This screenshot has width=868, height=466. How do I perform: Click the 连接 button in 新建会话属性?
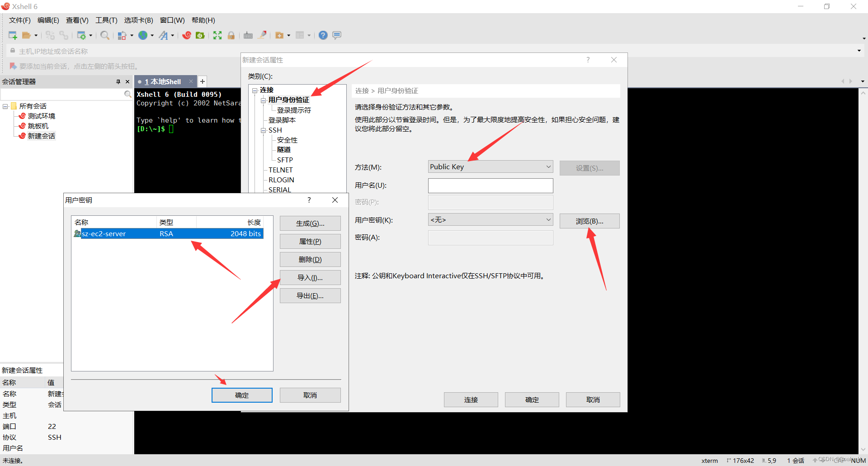(x=471, y=400)
